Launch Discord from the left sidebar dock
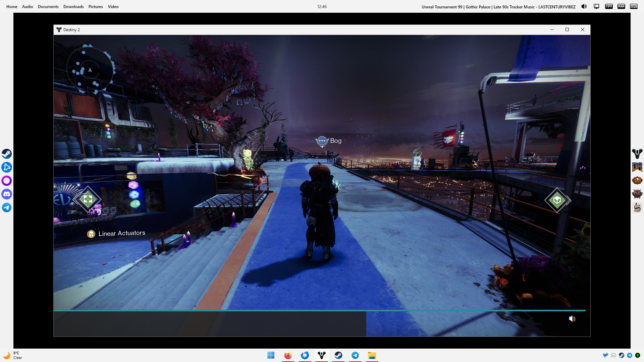Screen dimensions: 644x362 [7, 194]
